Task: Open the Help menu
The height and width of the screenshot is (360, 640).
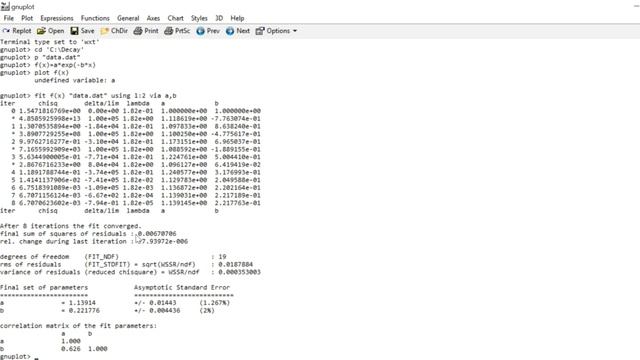Action: (x=237, y=18)
